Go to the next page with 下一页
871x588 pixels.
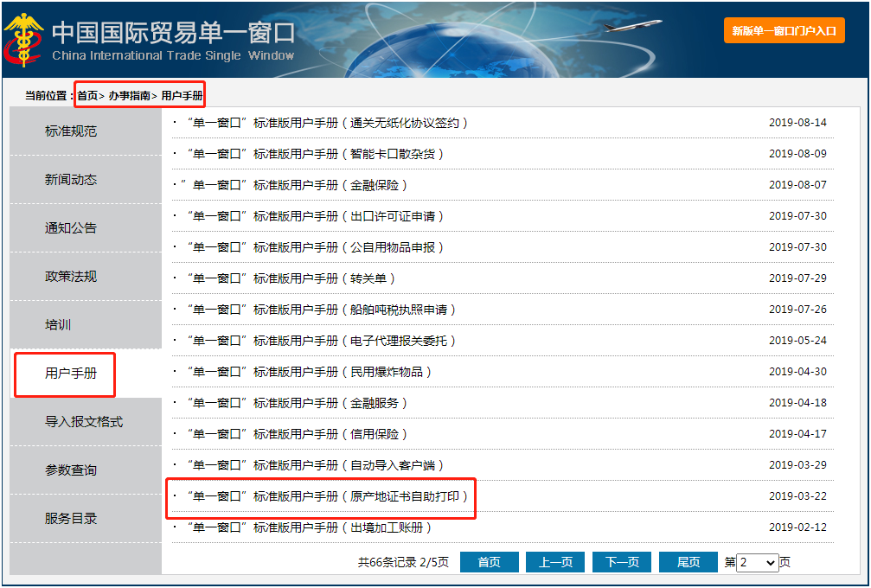[621, 562]
